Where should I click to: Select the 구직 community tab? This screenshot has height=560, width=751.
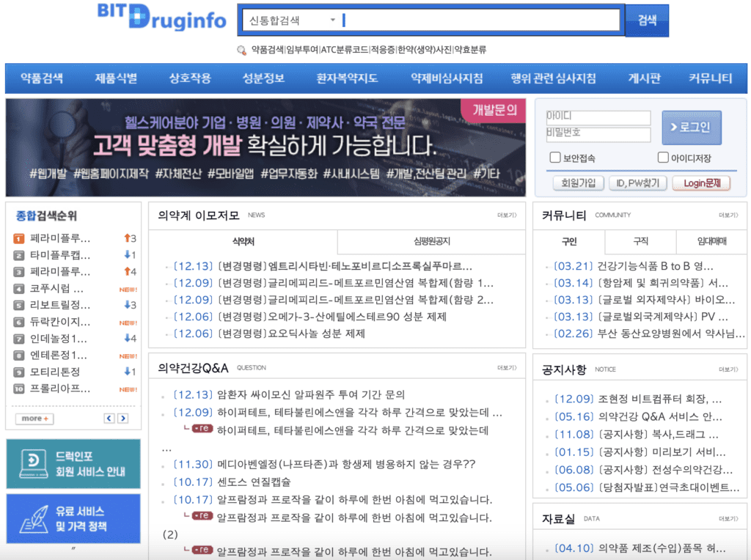tap(640, 242)
